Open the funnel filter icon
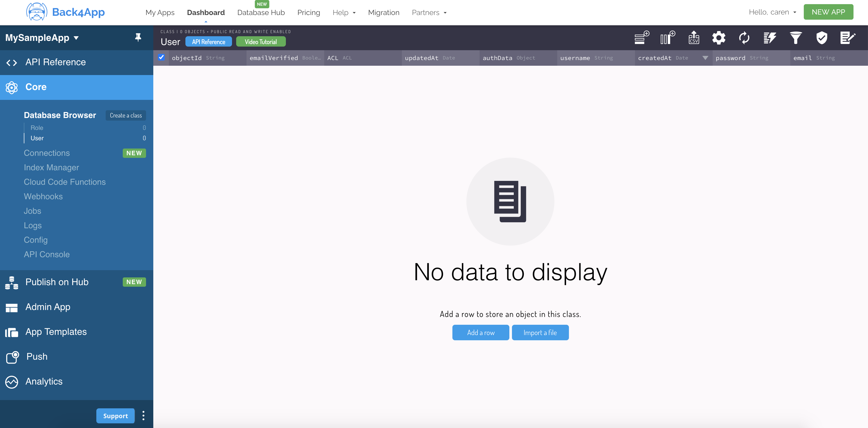868x428 pixels. 795,38
